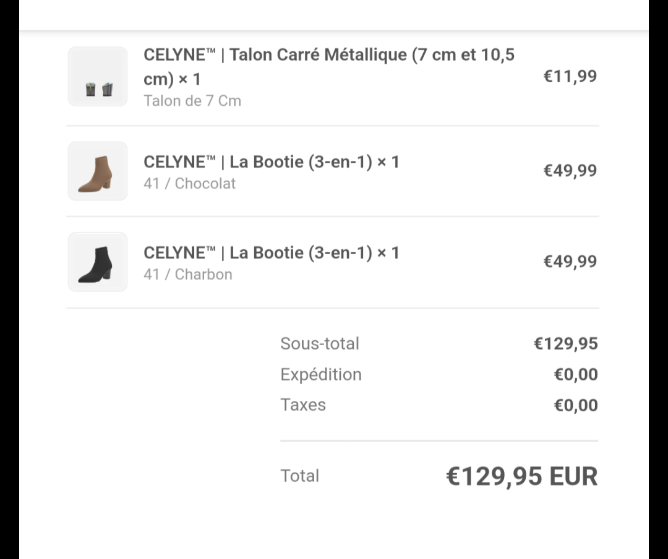Click the Charbon bootie €49,99 price
This screenshot has height=559, width=668.
click(x=570, y=261)
